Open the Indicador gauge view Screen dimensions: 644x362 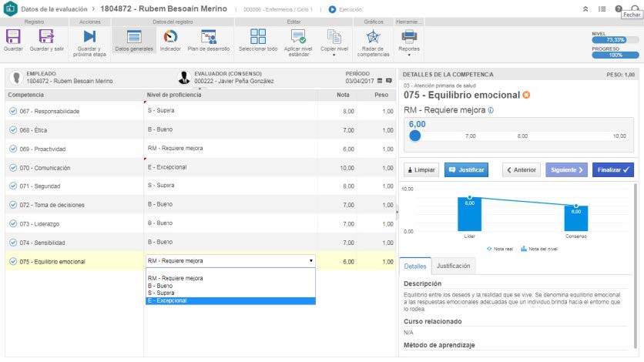170,37
